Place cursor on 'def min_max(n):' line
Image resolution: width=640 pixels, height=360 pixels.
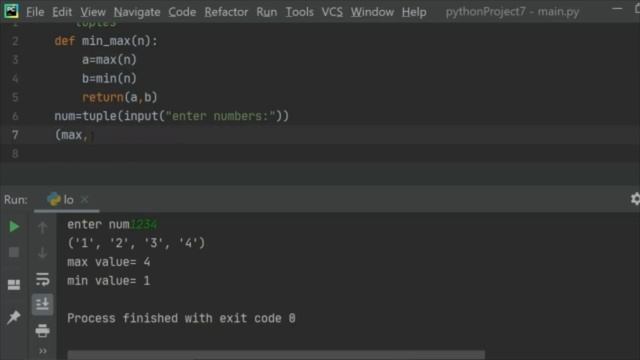(106, 41)
